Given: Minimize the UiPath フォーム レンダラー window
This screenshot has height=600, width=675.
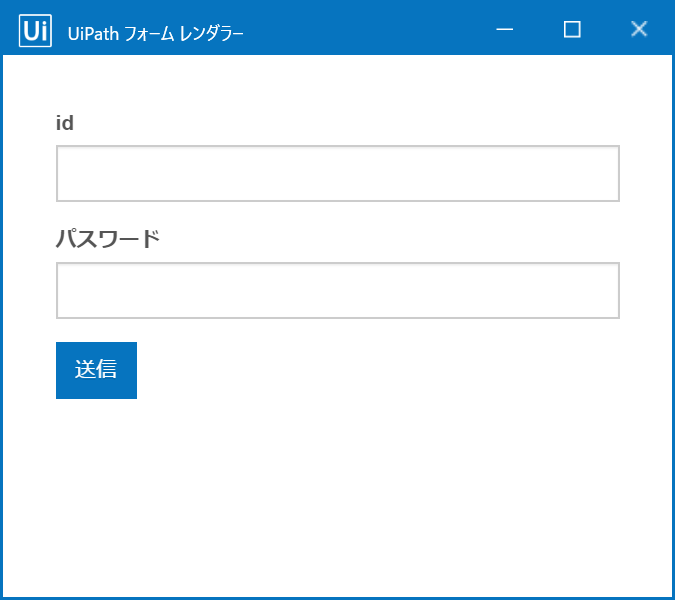Looking at the screenshot, I should pyautogui.click(x=504, y=29).
